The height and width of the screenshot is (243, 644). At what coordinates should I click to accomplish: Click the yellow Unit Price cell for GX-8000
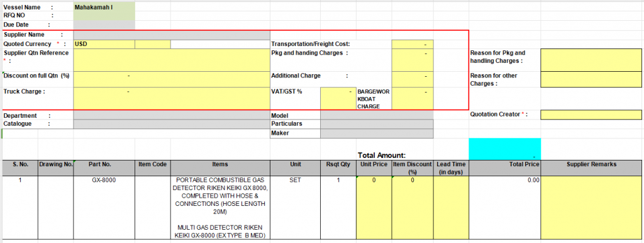point(374,208)
